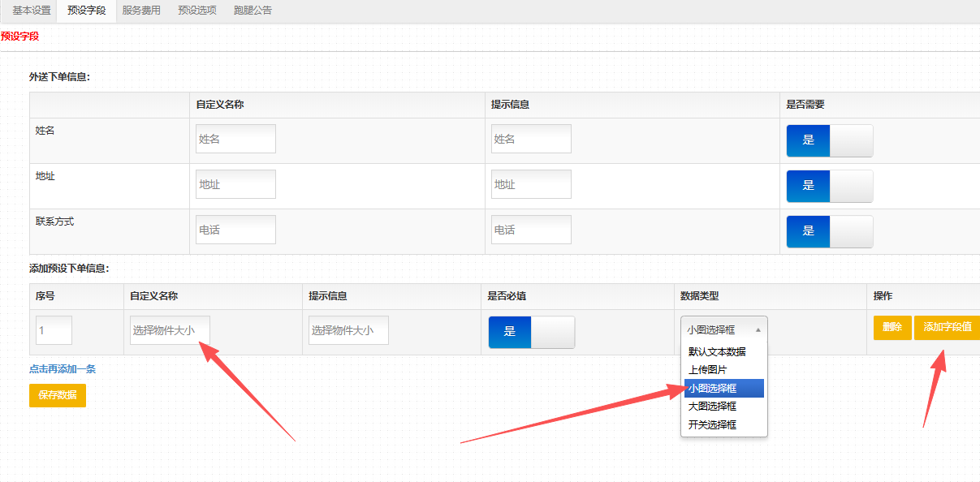Pick the 大图选择框 option
Screen dimensions: 980x482
[x=712, y=407]
